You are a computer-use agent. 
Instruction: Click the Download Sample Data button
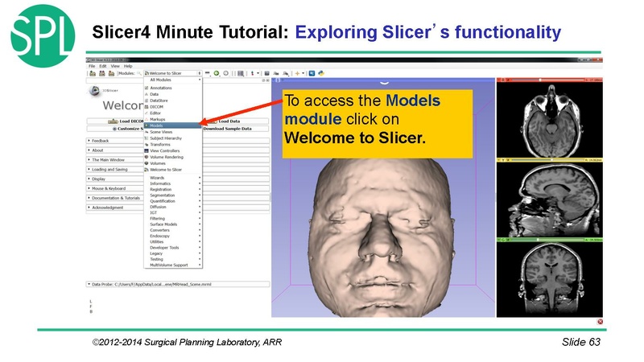click(x=236, y=129)
